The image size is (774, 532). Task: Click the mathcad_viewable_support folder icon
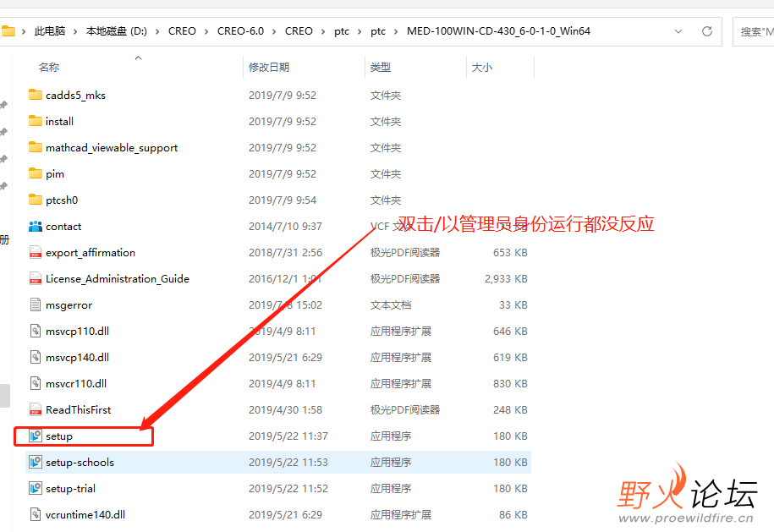(x=35, y=147)
